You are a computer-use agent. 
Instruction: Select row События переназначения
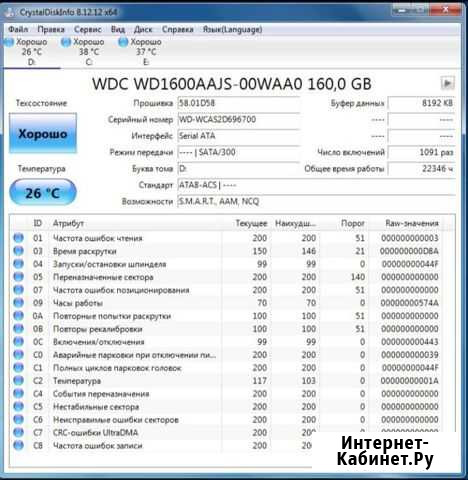227,394
